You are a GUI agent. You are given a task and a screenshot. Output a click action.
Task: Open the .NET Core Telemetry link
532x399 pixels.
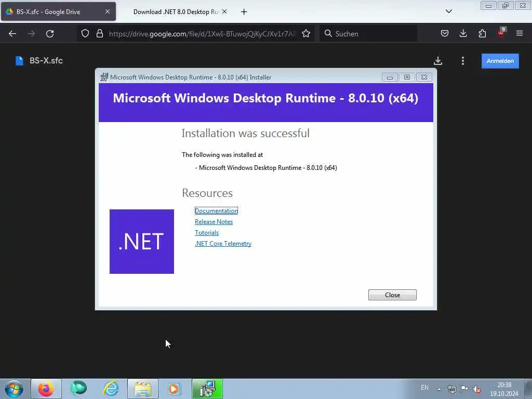(x=223, y=243)
